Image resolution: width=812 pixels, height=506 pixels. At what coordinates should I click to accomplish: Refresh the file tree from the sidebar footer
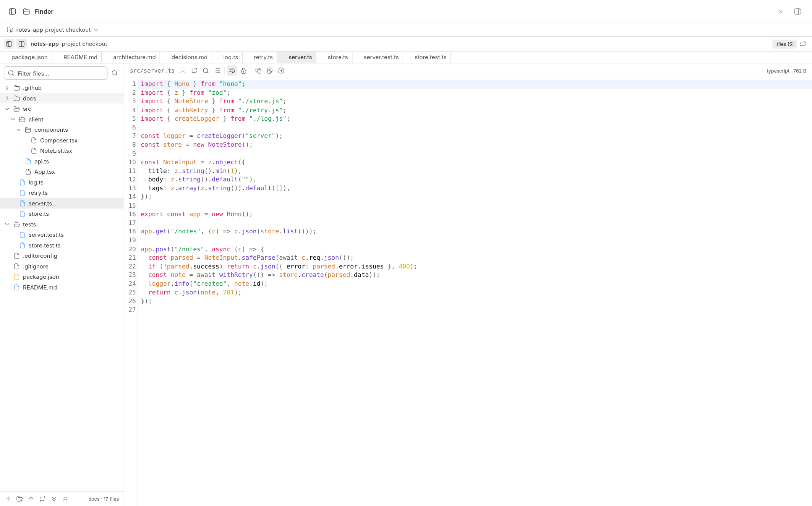(42, 499)
